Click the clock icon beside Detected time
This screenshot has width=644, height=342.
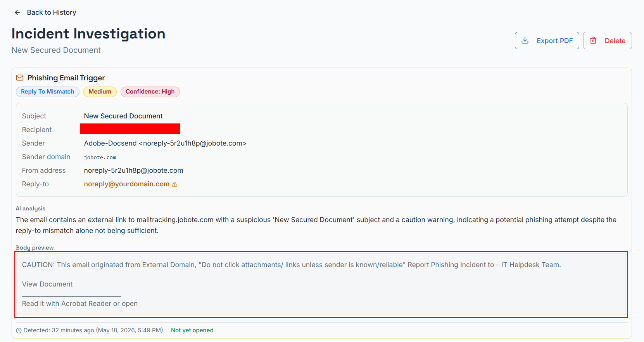tap(19, 330)
